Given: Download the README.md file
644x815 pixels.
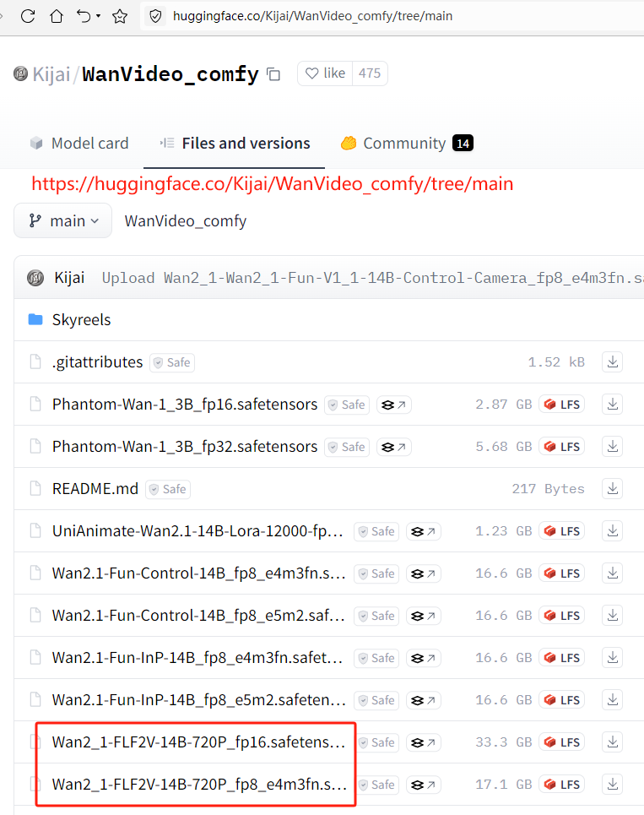Looking at the screenshot, I should tap(613, 489).
